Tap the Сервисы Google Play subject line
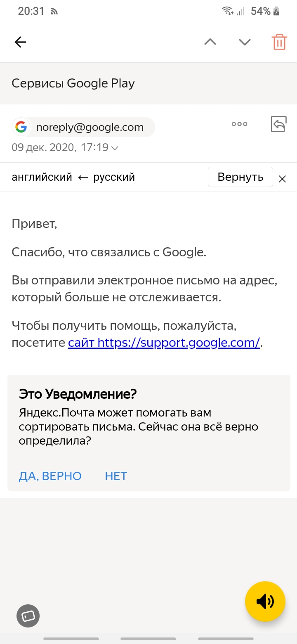 73,83
